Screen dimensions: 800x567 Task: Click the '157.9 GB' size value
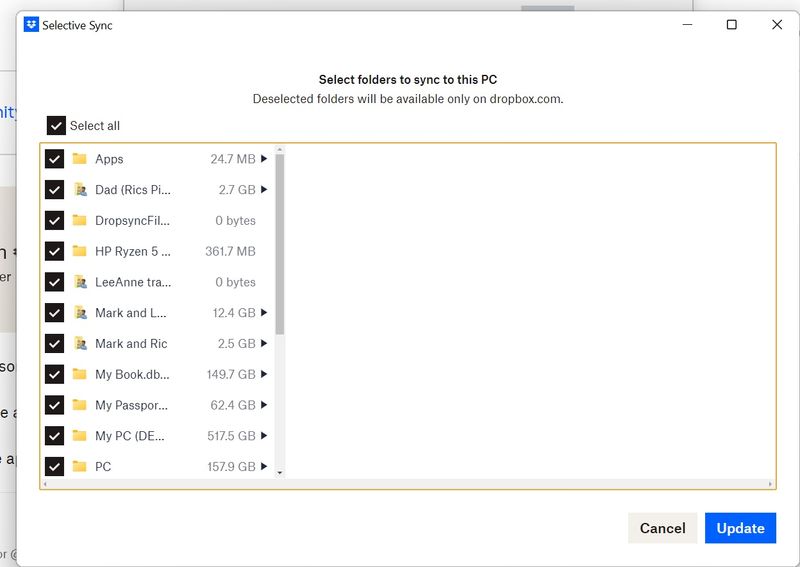coord(231,466)
